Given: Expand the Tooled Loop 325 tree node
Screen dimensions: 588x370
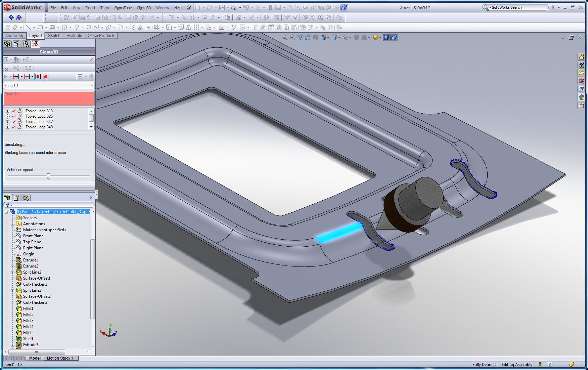Looking at the screenshot, I should pyautogui.click(x=7, y=116).
